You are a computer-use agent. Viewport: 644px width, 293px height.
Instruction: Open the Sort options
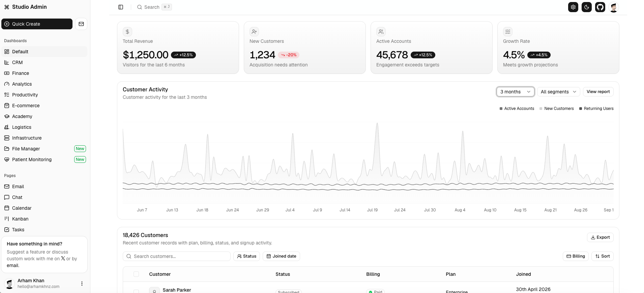tap(603, 256)
